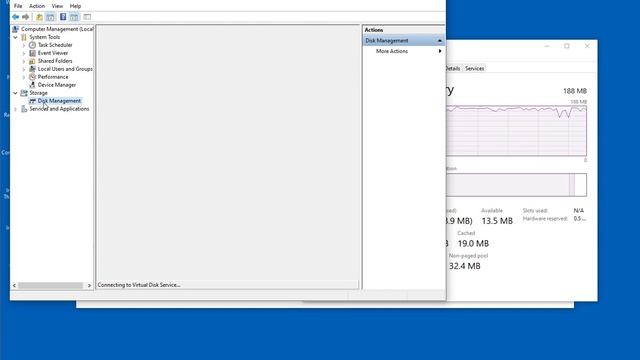Click the 13.5 MB Available value

[497, 221]
